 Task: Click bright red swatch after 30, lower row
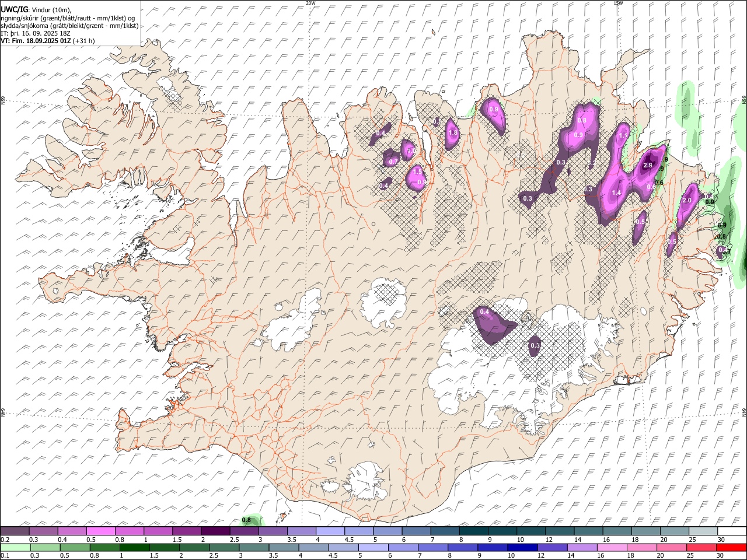pyautogui.click(x=731, y=548)
